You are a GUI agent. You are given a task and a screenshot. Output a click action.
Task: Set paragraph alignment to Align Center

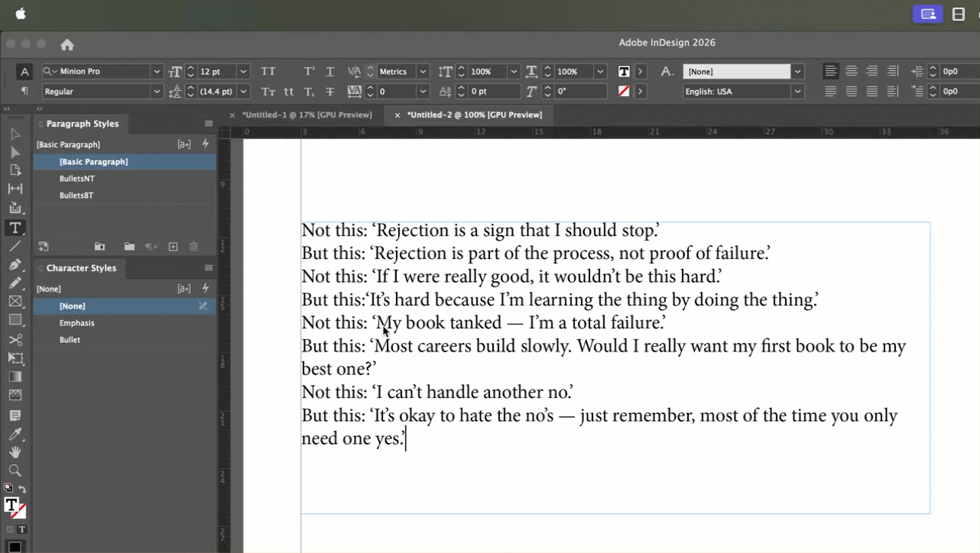[x=851, y=71]
